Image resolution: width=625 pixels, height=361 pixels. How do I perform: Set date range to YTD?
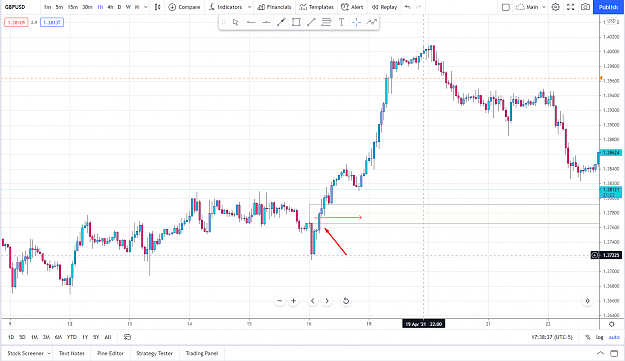point(72,337)
